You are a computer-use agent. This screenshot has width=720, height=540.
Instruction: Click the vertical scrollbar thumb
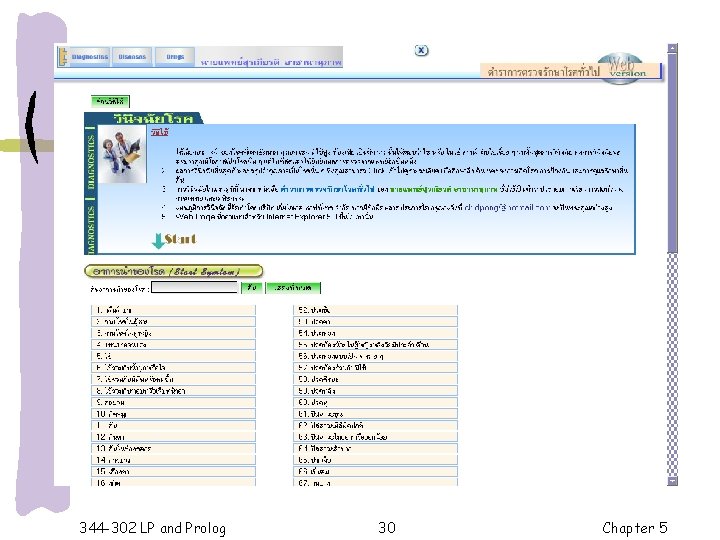pos(672,152)
